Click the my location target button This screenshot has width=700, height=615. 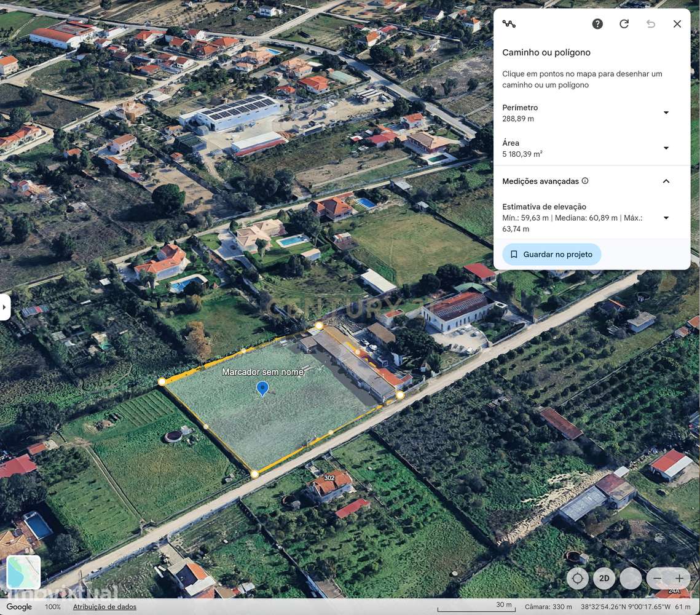tap(577, 578)
